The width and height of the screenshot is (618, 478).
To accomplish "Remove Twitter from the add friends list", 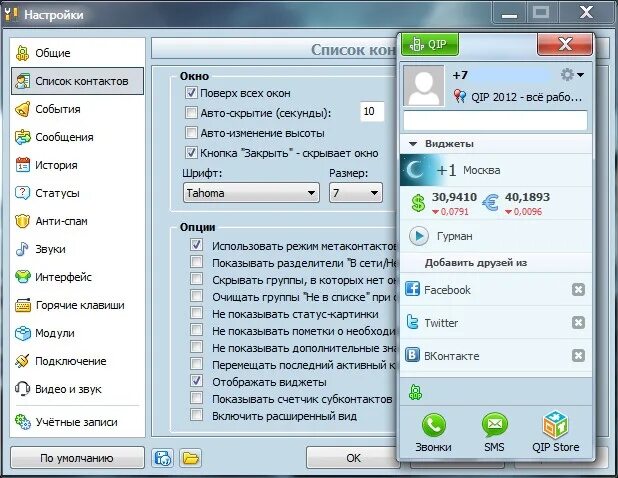I will (x=578, y=323).
